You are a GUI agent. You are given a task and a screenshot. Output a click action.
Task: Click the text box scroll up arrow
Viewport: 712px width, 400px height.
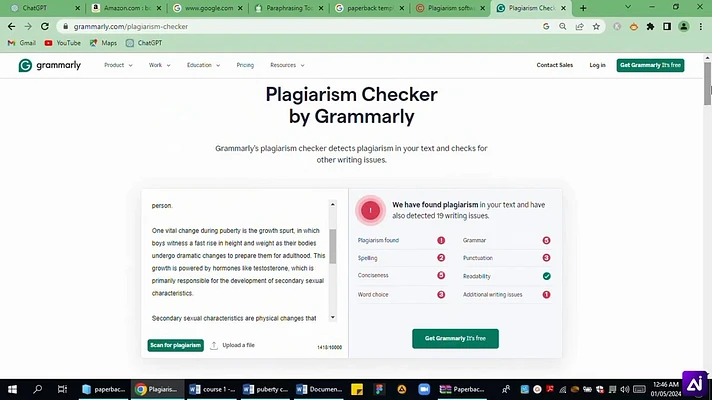pyautogui.click(x=333, y=205)
